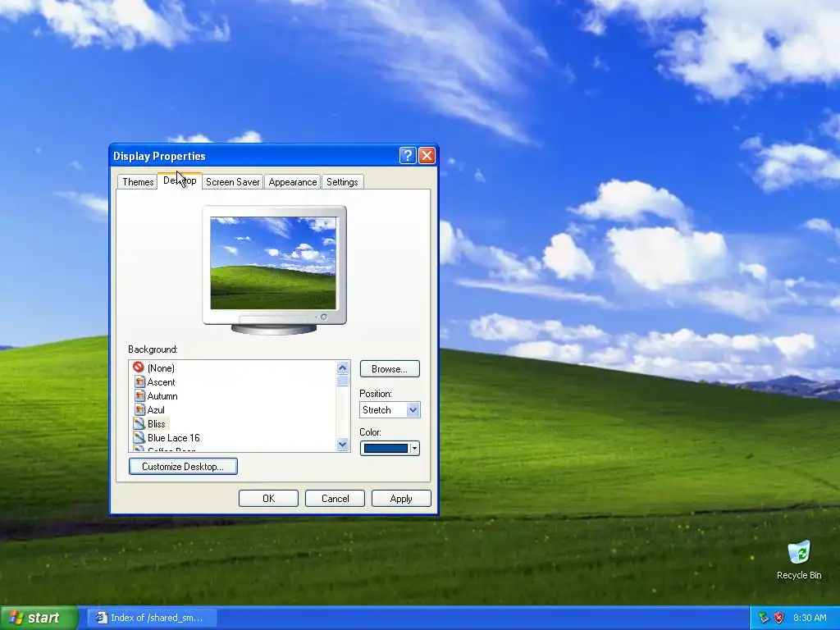Click the Apply button
The height and width of the screenshot is (630, 840).
tap(401, 498)
